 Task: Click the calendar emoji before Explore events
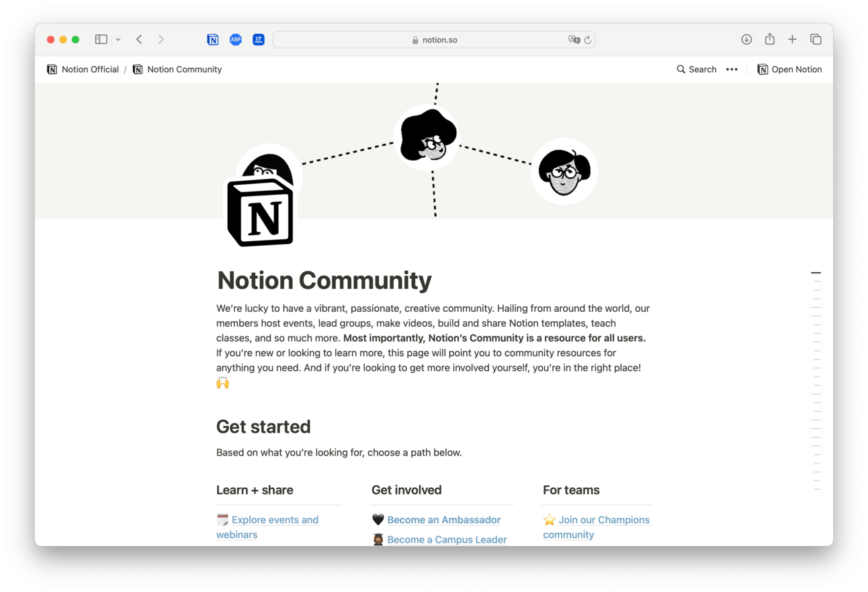coord(223,519)
